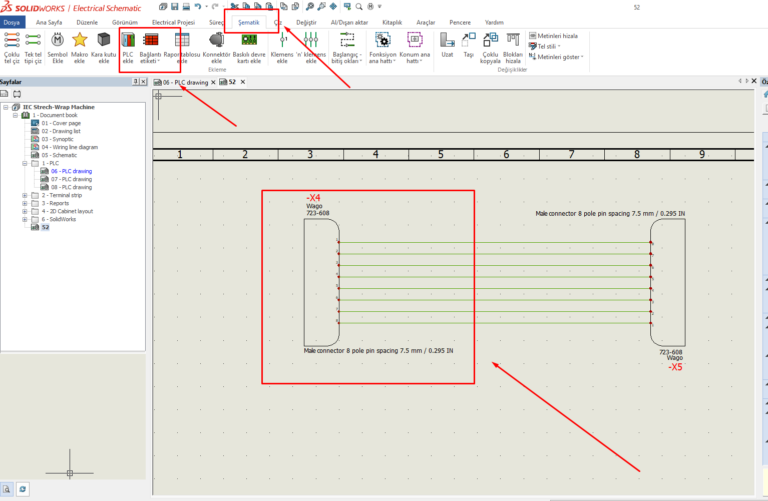This screenshot has height=501, width=768.
Task: Select 07 - PLC drawing in tree
Action: [x=70, y=179]
